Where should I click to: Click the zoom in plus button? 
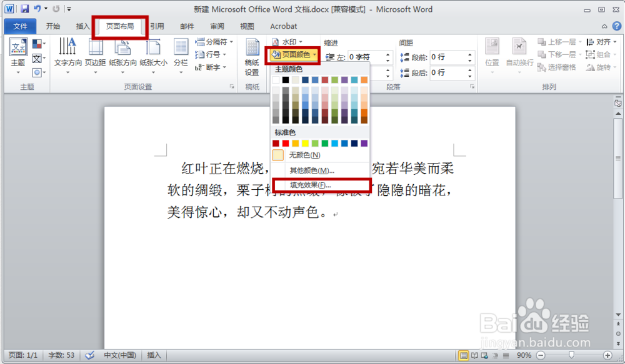(x=607, y=355)
